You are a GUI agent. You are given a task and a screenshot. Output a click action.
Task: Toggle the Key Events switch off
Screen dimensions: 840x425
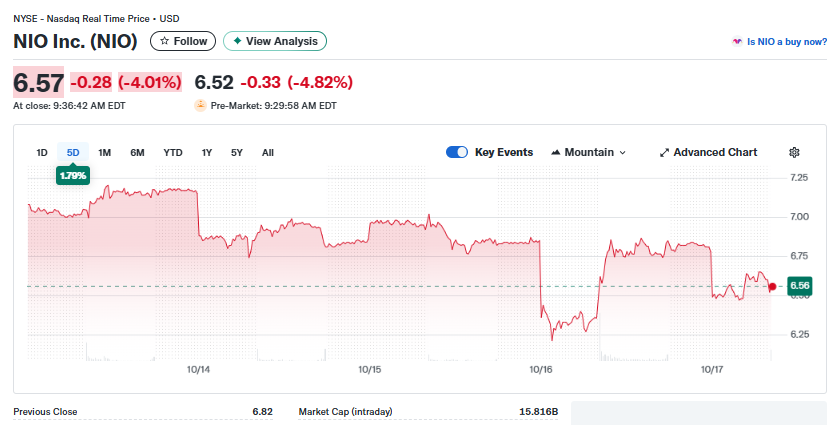tap(457, 152)
